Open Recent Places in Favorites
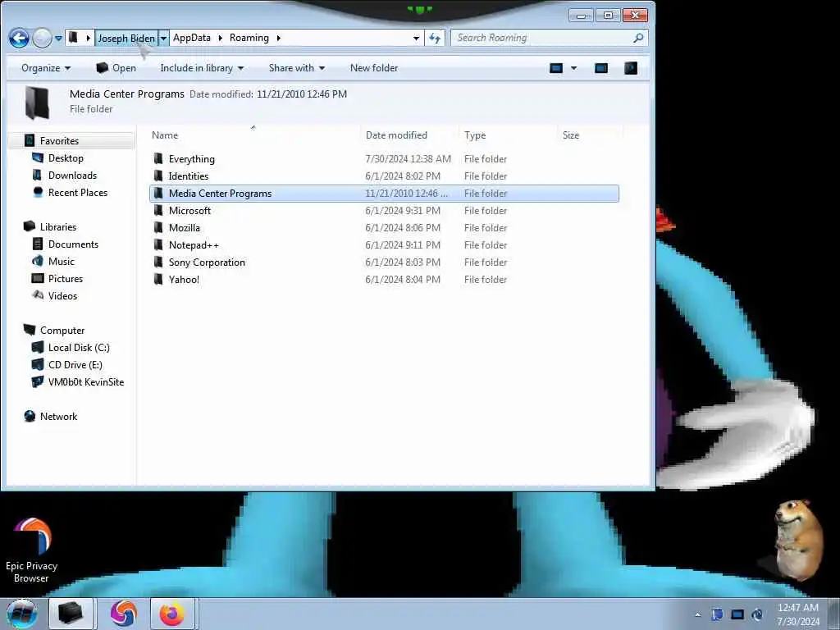Screen dimensions: 840x630 pos(78,192)
